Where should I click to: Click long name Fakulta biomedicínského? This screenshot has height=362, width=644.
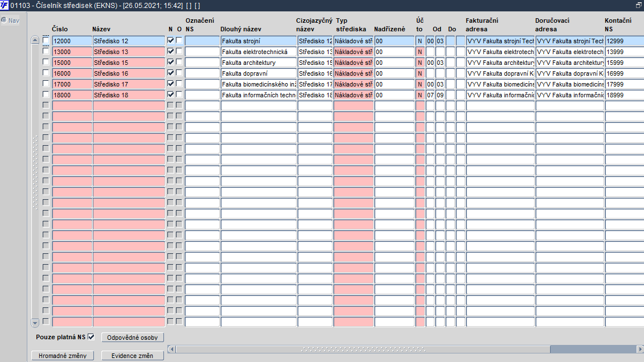(x=259, y=84)
